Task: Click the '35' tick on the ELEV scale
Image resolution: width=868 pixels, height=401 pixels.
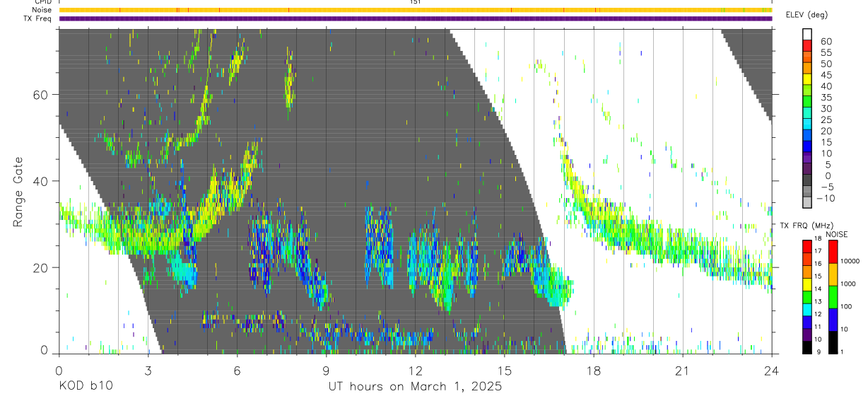Action: 826,98
